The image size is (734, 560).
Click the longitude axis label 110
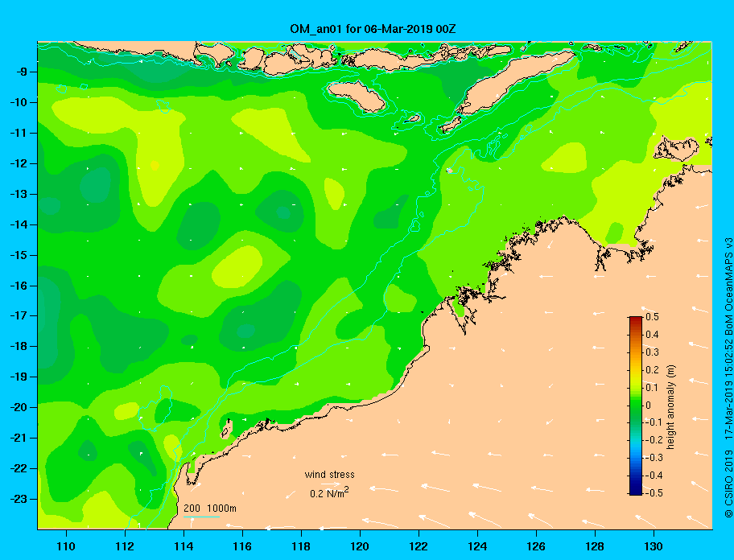[66, 546]
